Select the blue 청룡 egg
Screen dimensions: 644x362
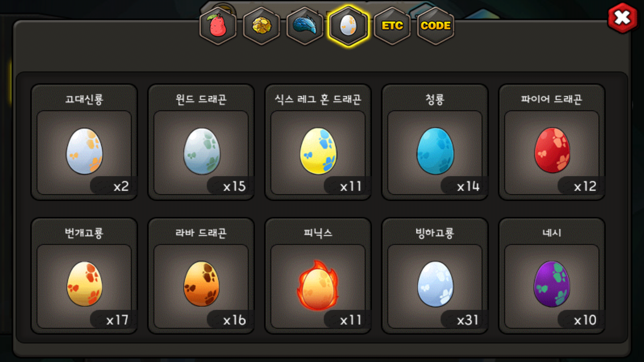435,151
